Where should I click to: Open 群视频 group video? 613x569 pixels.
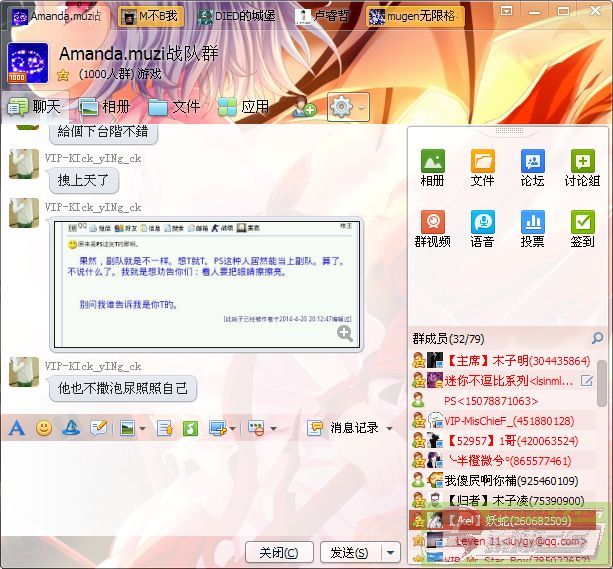coord(432,227)
